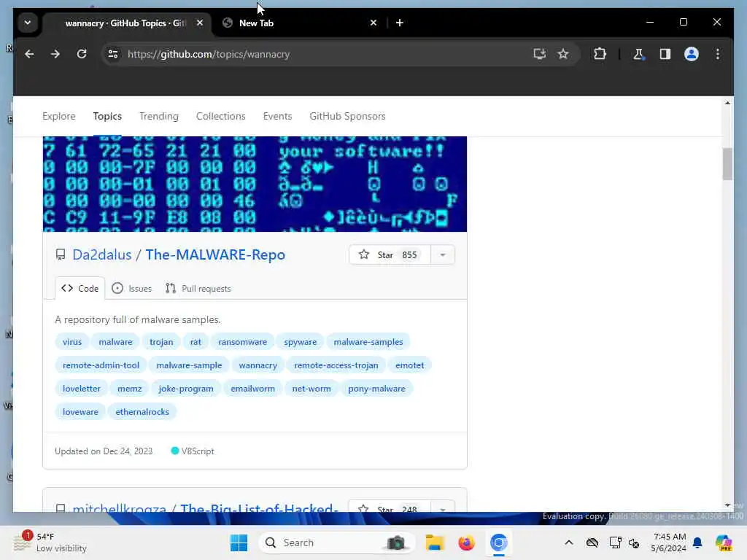Open the pony-malware topic tag
The height and width of the screenshot is (560, 747).
tap(376, 389)
